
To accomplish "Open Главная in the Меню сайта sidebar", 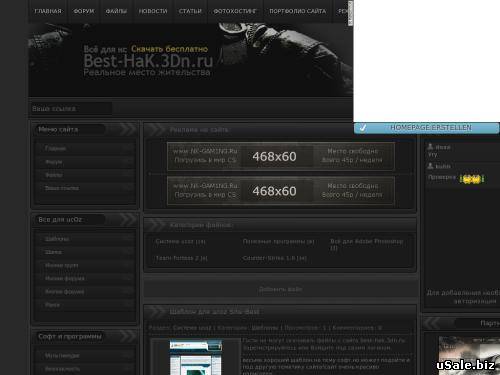I will 55,148.
